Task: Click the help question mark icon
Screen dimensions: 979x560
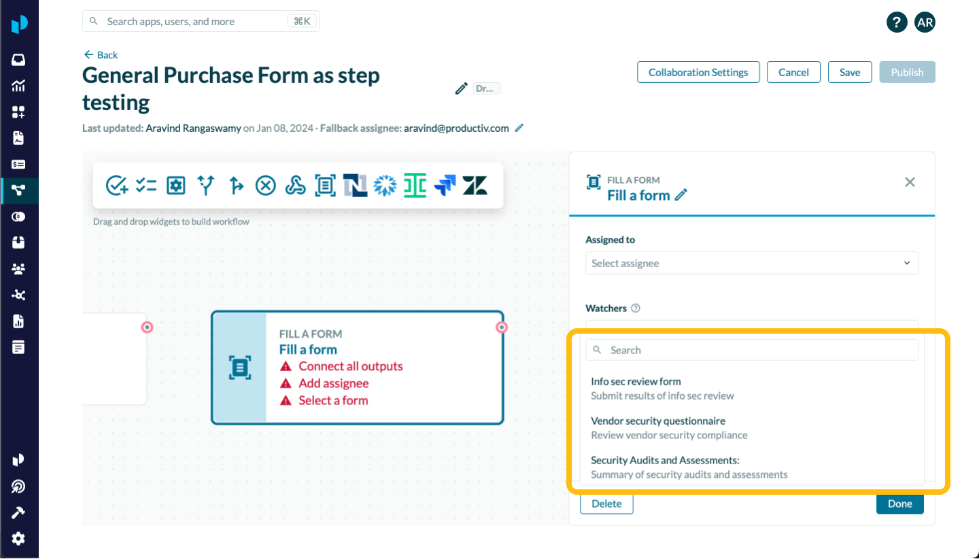Action: pyautogui.click(x=896, y=22)
